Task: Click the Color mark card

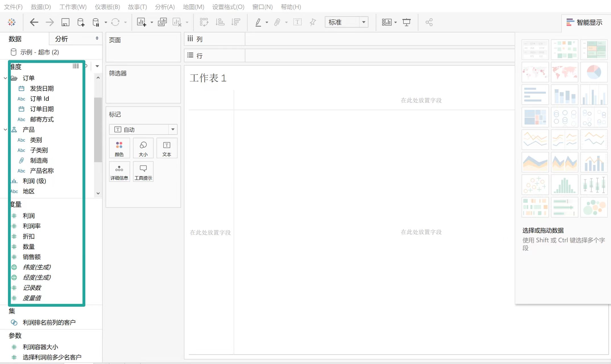Action: coord(119,148)
